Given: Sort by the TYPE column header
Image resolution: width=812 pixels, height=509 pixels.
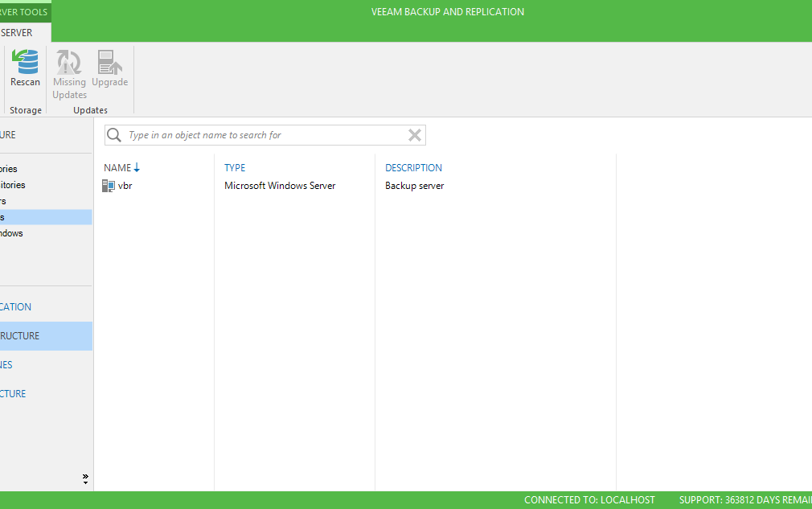Looking at the screenshot, I should click(235, 168).
